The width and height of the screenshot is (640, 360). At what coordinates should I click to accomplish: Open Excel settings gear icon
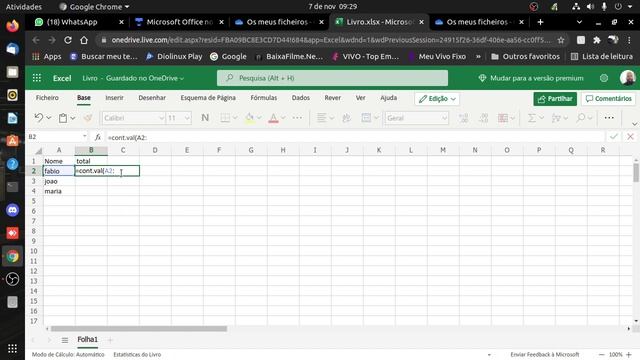click(x=604, y=78)
